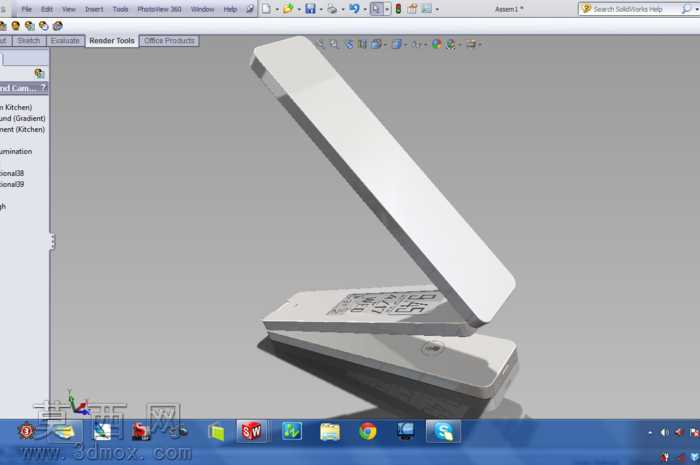Open the Insert menu
Viewport: 700px width, 465px height.
tap(94, 9)
